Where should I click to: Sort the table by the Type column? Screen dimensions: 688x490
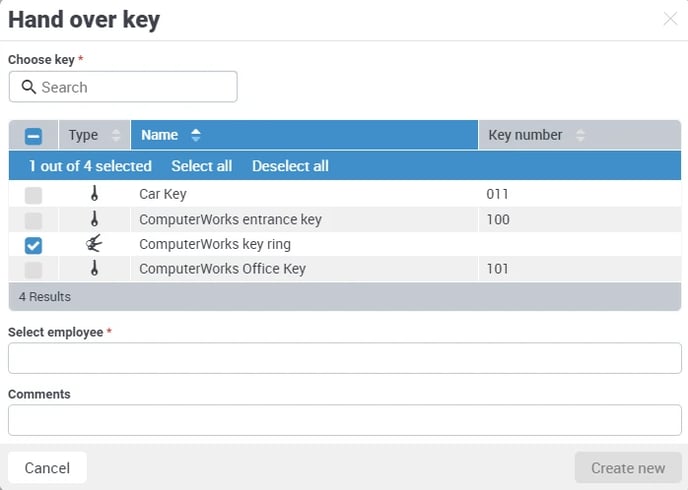tap(94, 135)
